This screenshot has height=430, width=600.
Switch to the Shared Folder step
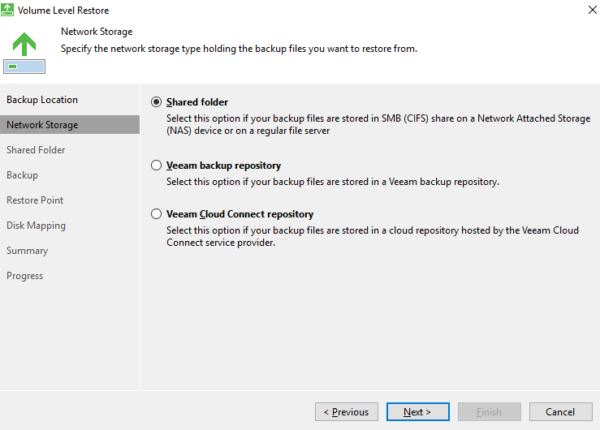36,150
